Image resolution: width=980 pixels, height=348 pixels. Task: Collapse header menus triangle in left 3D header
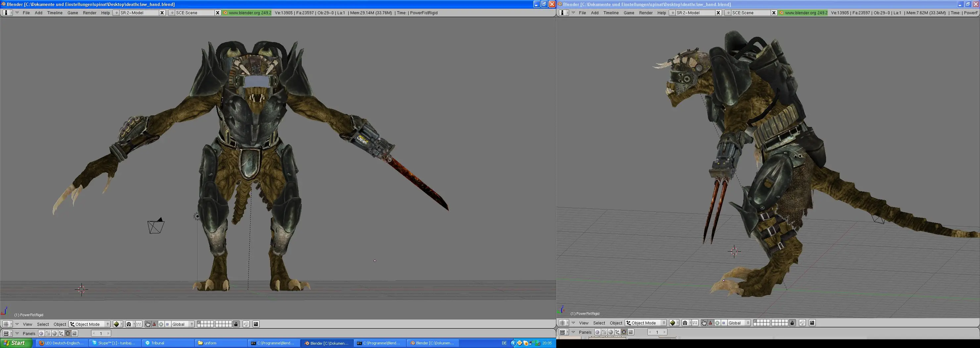click(17, 324)
